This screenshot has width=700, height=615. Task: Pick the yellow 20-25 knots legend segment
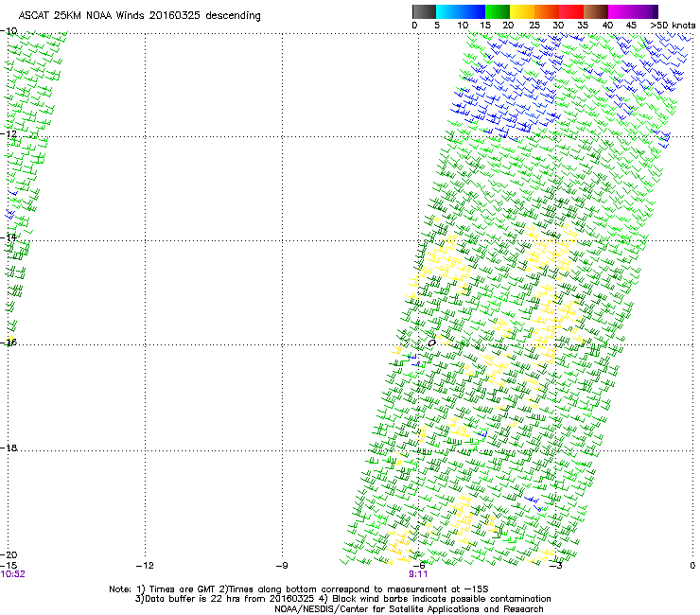point(522,11)
